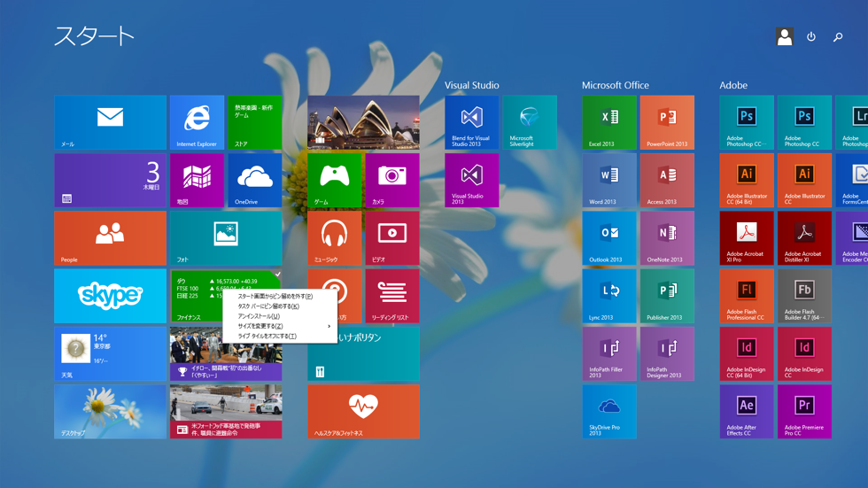Launch Access 2013

pyautogui.click(x=667, y=181)
